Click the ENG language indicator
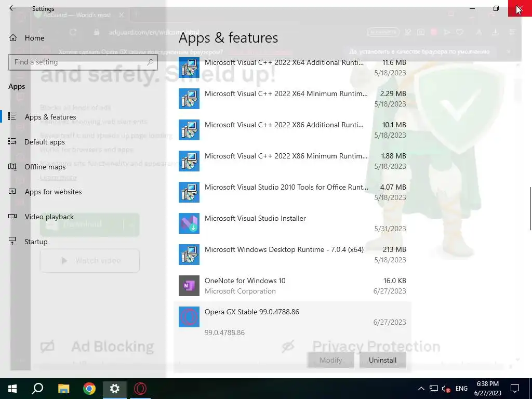The width and height of the screenshot is (532, 399). [461, 389]
